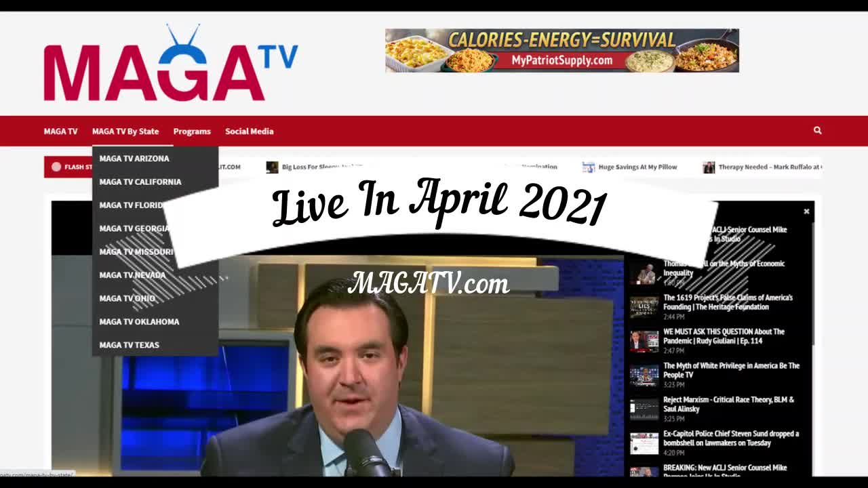Click the Reject Marxism video thumbnail
This screenshot has height=488, width=868.
coord(644,409)
